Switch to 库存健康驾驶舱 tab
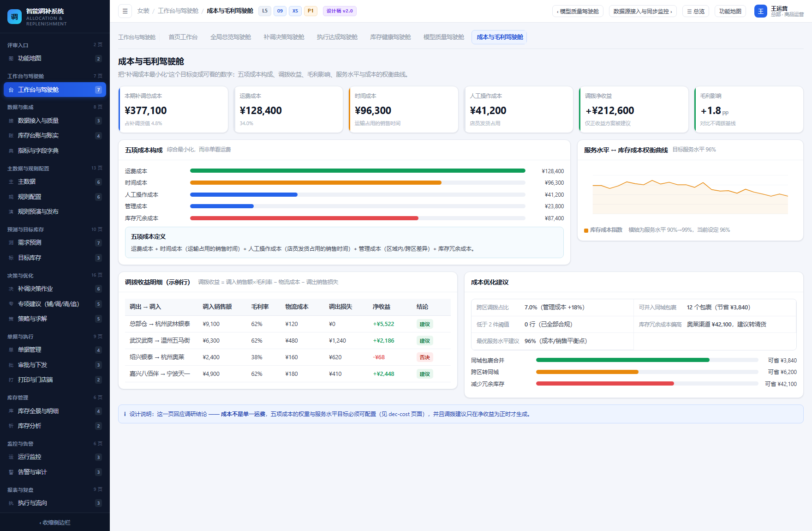The image size is (812, 531). [390, 37]
